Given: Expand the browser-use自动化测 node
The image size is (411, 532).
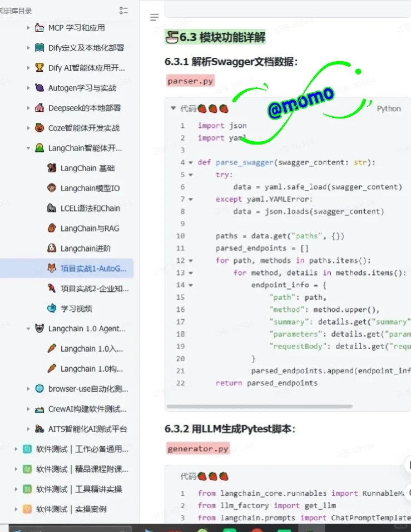Looking at the screenshot, I should click(28, 389).
